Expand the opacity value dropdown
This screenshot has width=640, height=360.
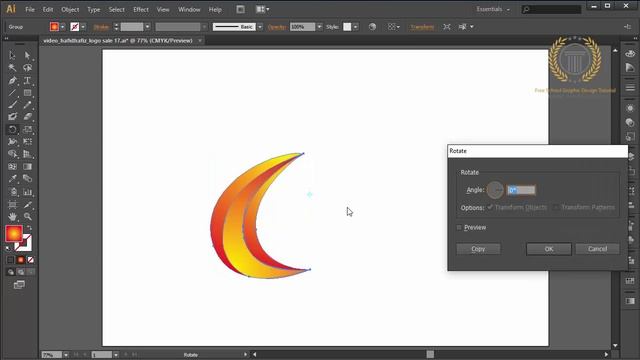[320, 27]
